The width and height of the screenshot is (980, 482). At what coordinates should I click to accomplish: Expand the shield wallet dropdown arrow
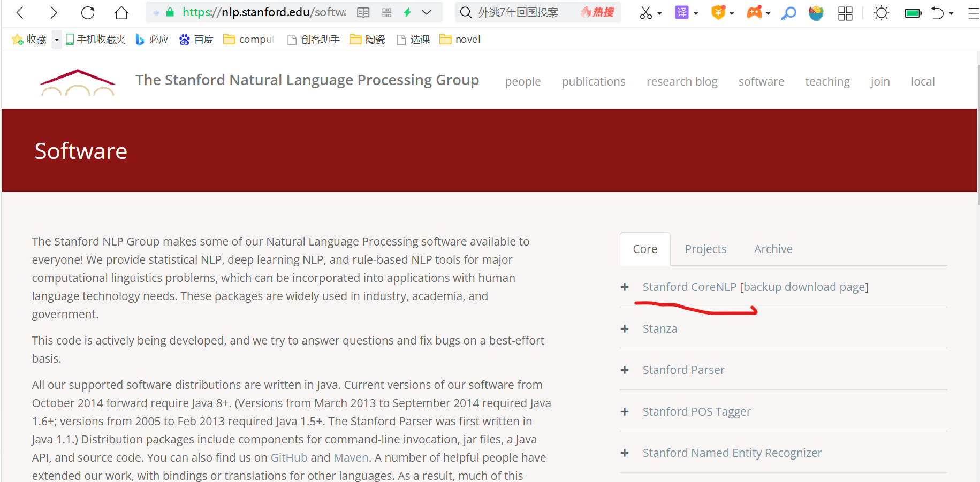[x=732, y=13]
